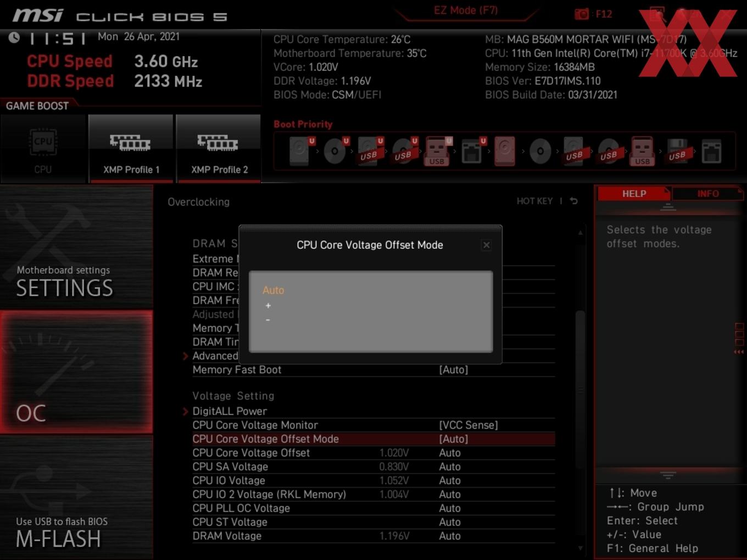The image size is (747, 560).
Task: Expand the Advanced submenu arrow
Action: 186,356
